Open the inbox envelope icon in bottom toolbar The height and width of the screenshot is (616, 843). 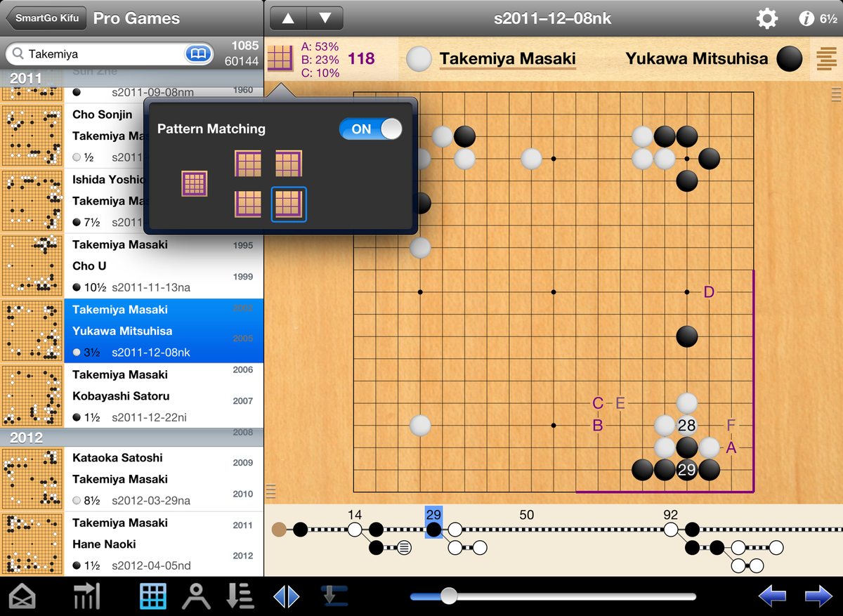(x=22, y=596)
